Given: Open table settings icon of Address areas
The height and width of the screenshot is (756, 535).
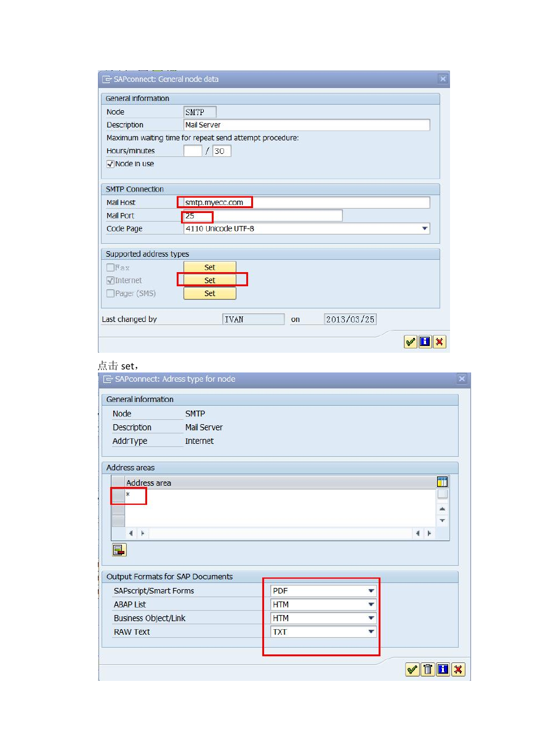Looking at the screenshot, I should pyautogui.click(x=442, y=482).
